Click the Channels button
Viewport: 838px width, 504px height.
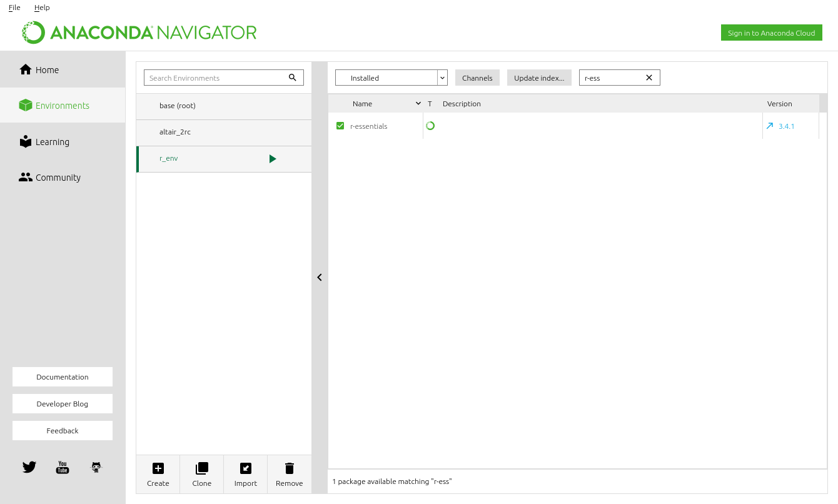pos(477,78)
